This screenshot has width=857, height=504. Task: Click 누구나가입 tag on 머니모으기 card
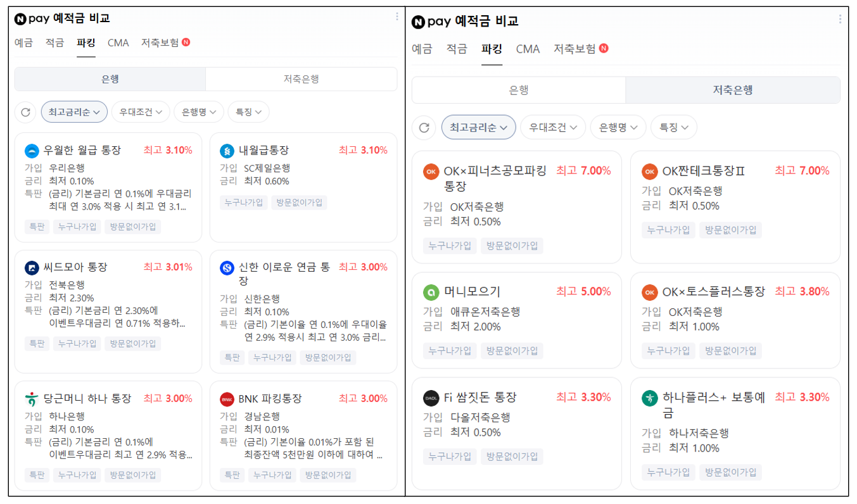tap(450, 351)
